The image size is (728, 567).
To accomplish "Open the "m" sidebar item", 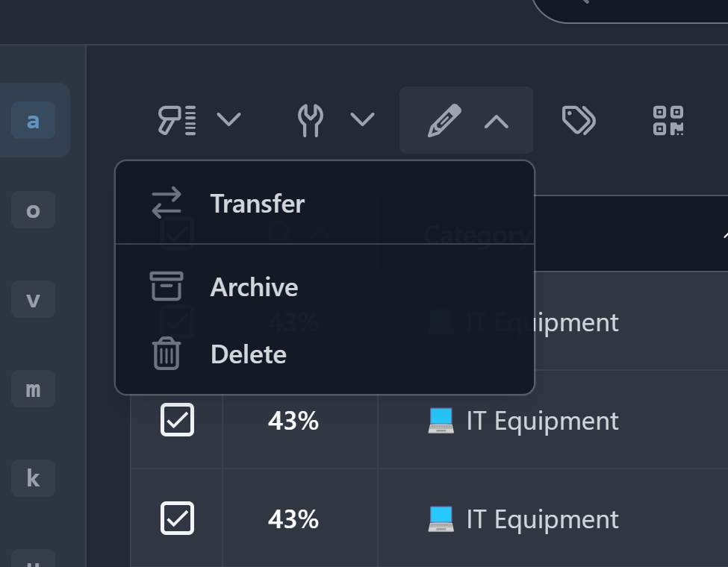I will [x=33, y=389].
